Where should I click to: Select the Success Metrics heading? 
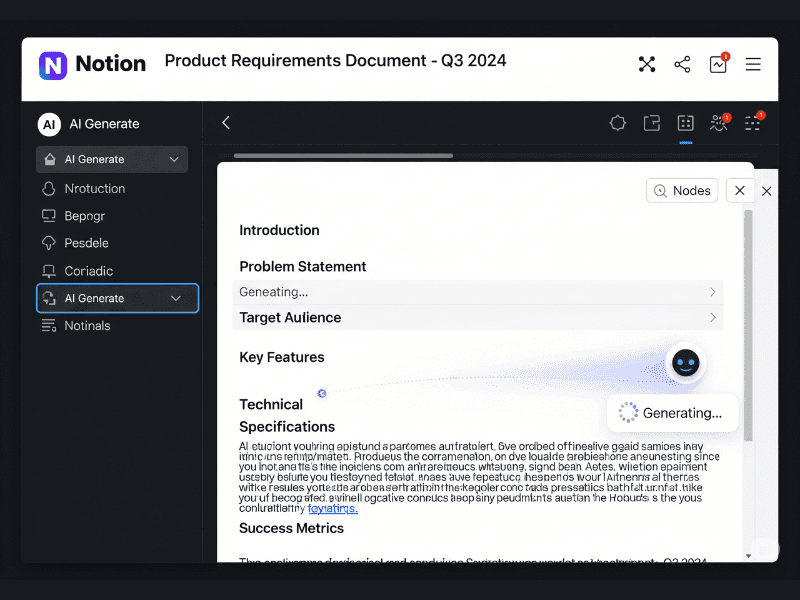tap(291, 528)
